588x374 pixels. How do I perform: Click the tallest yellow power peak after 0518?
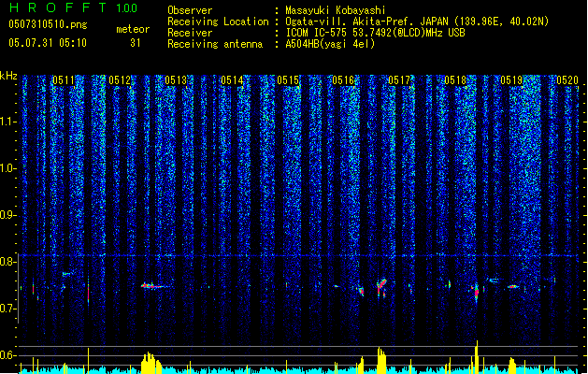[477, 357]
